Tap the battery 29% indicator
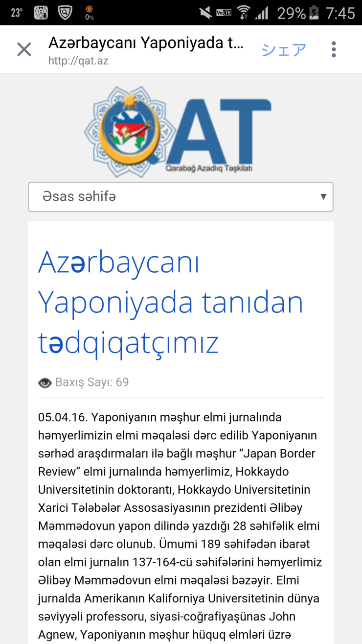Image resolution: width=362 pixels, height=644 pixels. click(x=297, y=13)
